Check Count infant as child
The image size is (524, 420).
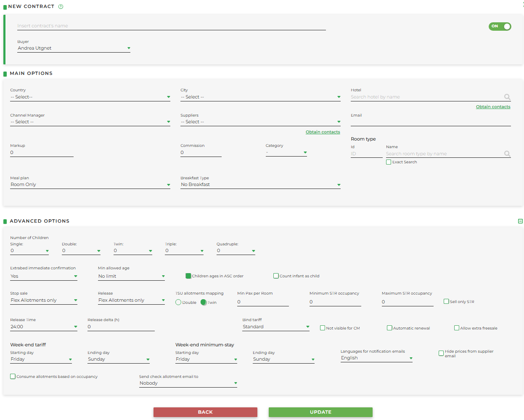276,276
